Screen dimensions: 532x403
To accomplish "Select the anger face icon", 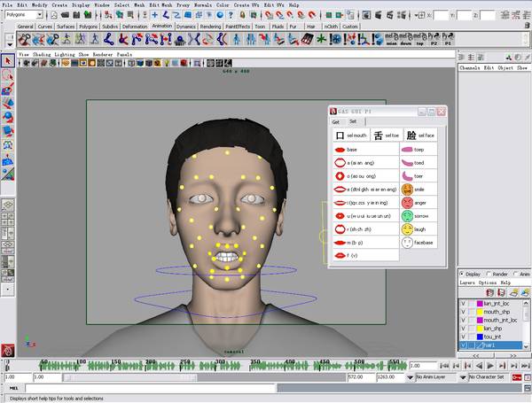I will point(407,203).
